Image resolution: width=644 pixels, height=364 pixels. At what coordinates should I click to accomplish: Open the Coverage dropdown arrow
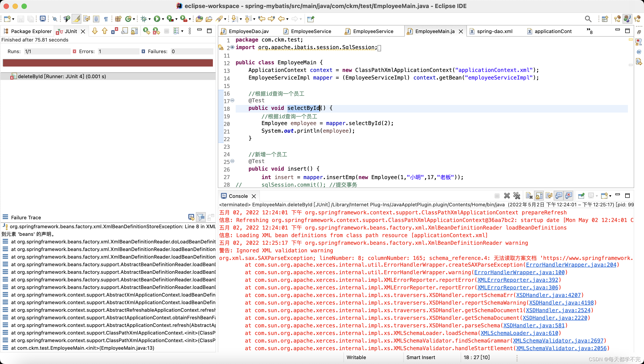pyautogui.click(x=176, y=19)
